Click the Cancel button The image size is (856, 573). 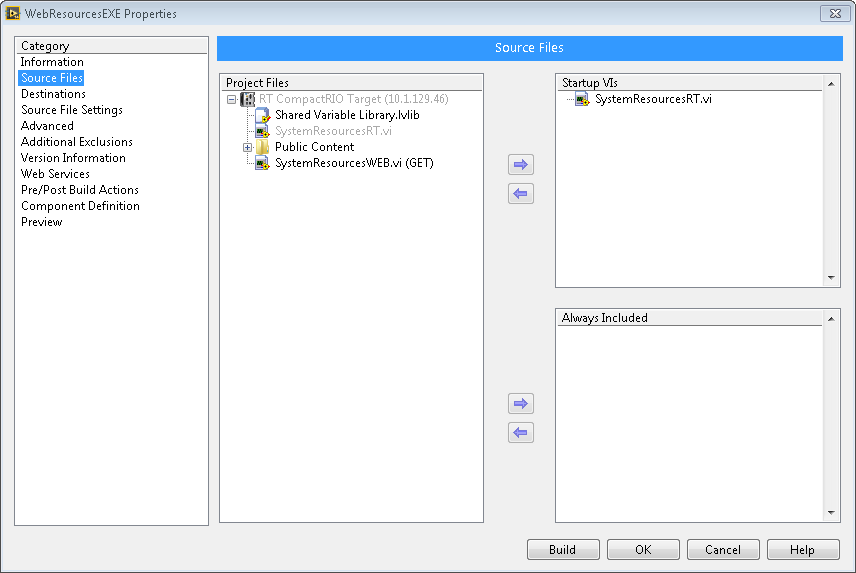[x=723, y=550]
